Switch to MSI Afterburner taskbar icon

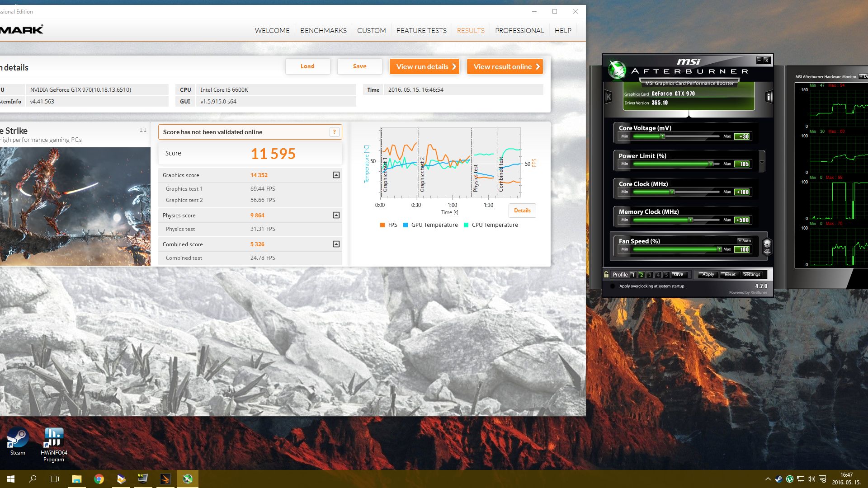click(187, 479)
